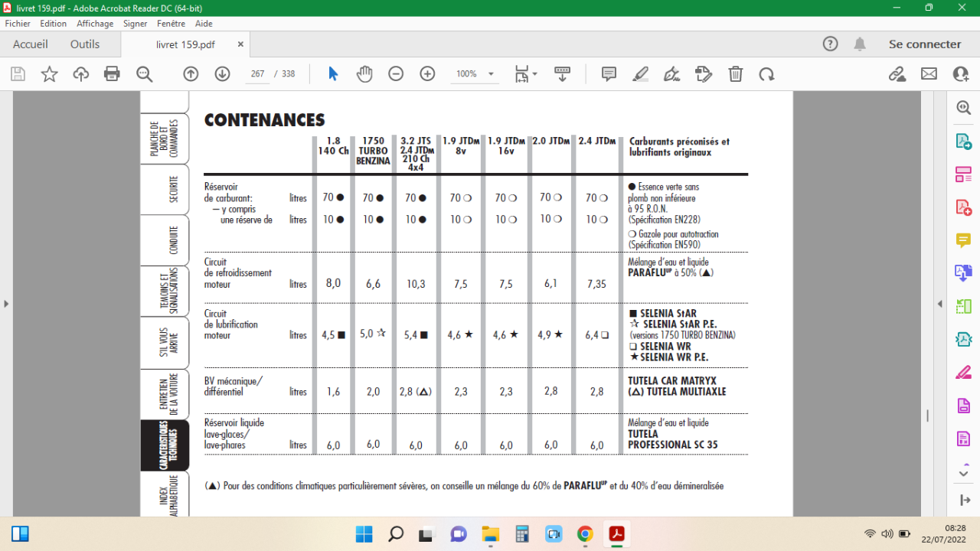Viewport: 980px width, 551px height.
Task: Open Chrome from the taskbar
Action: pyautogui.click(x=584, y=534)
